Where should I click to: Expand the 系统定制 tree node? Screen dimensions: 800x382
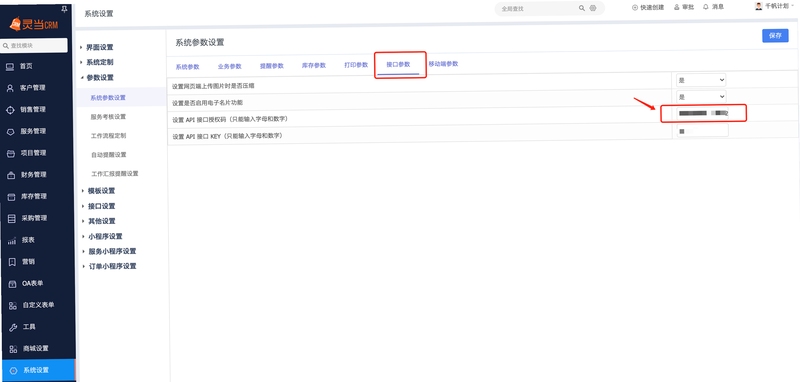click(81, 63)
